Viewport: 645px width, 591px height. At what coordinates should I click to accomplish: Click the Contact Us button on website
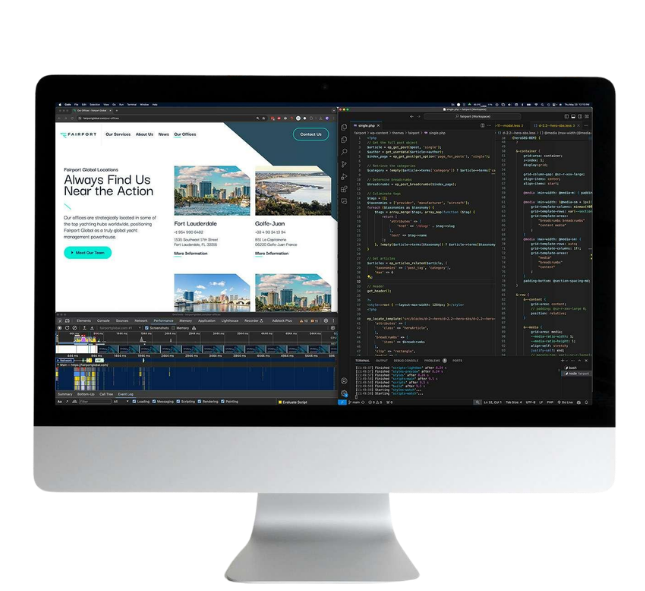[x=311, y=134]
